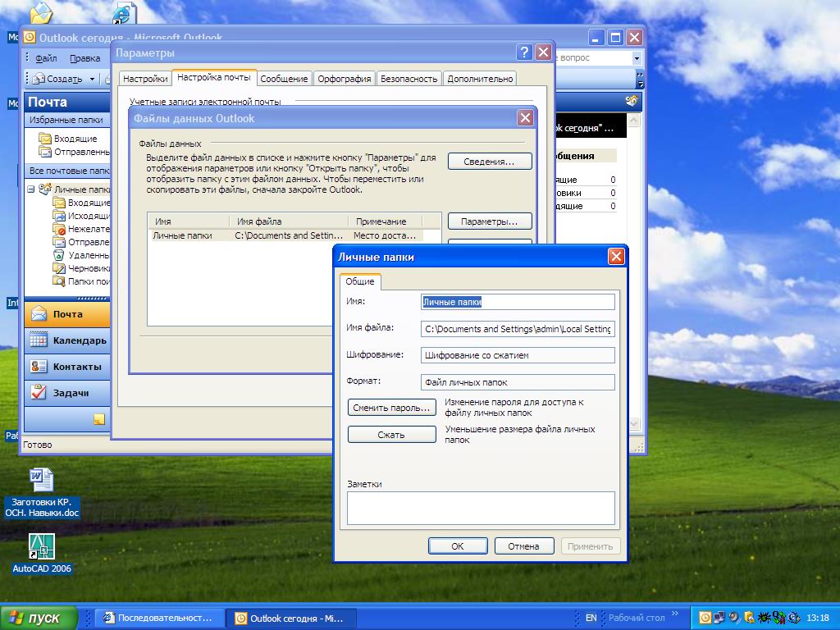
Task: Click inside the Заметки notes box
Action: point(481,508)
